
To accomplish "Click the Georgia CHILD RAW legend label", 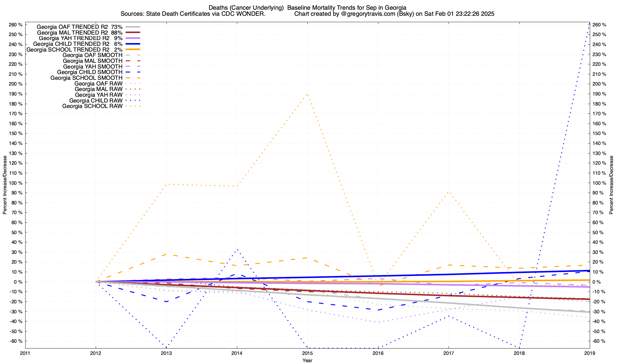I will (x=96, y=100).
